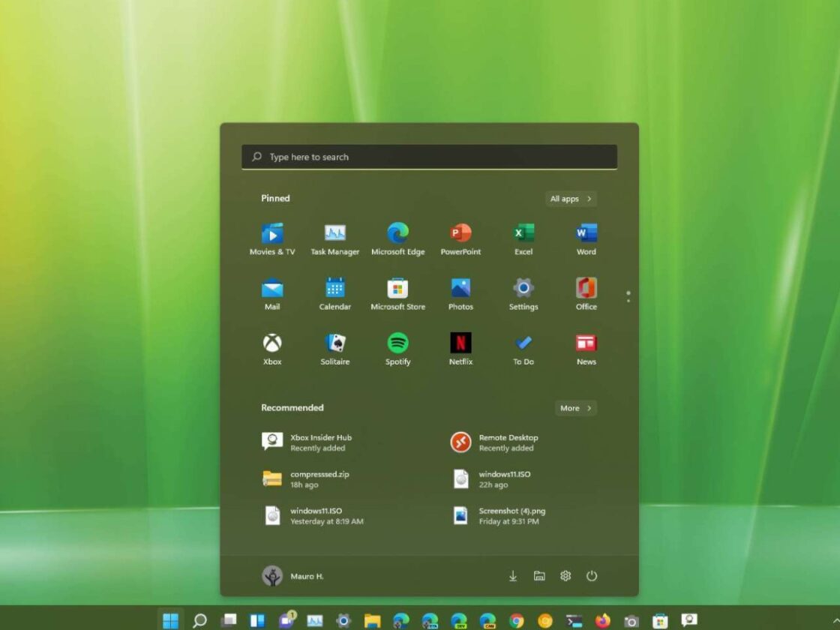Expand the All apps list

pos(571,199)
